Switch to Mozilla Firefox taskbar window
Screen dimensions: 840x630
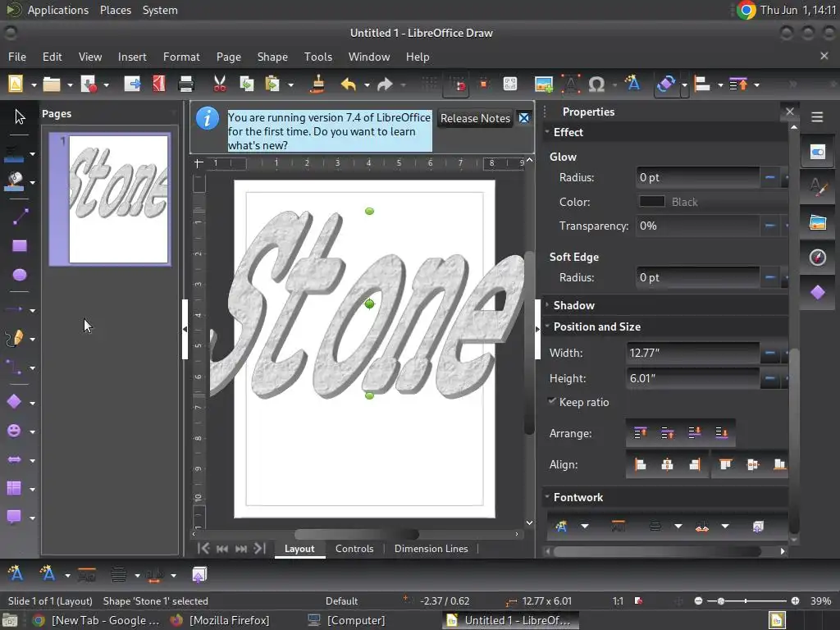tap(220, 620)
